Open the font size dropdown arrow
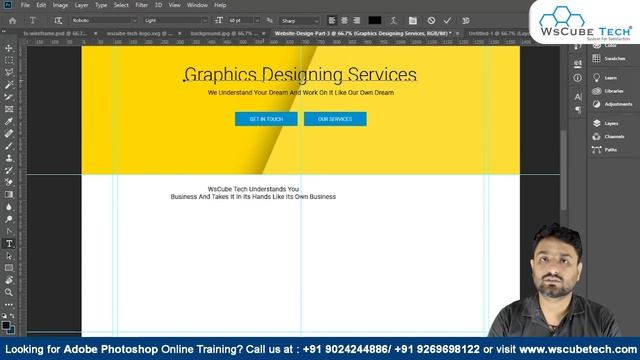Image resolution: width=640 pixels, height=360 pixels. coord(257,20)
